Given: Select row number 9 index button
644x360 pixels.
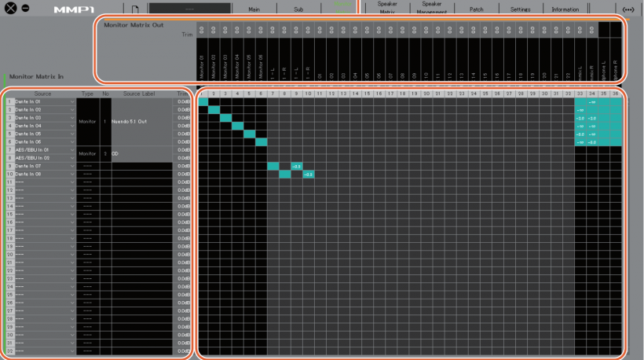Looking at the screenshot, I should (9, 167).
